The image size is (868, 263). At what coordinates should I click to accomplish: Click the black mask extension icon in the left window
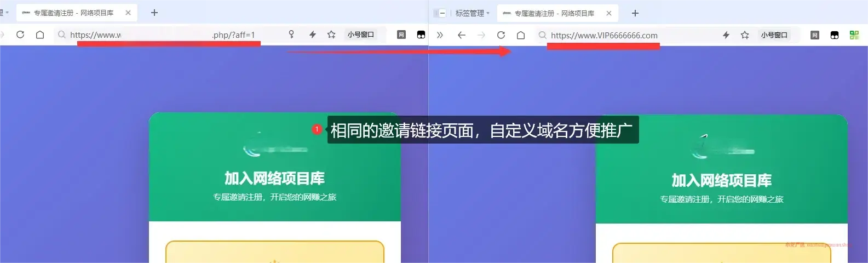[421, 35]
